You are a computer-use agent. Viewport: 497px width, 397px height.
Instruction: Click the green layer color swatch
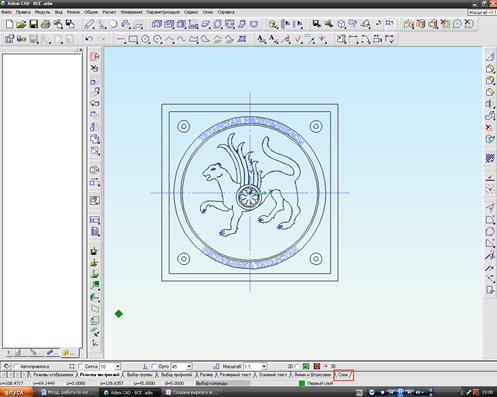coord(302,383)
